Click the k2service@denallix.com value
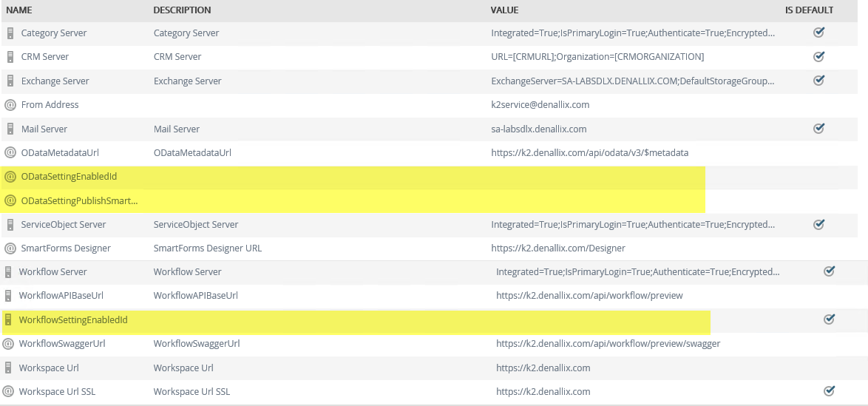 coord(540,105)
